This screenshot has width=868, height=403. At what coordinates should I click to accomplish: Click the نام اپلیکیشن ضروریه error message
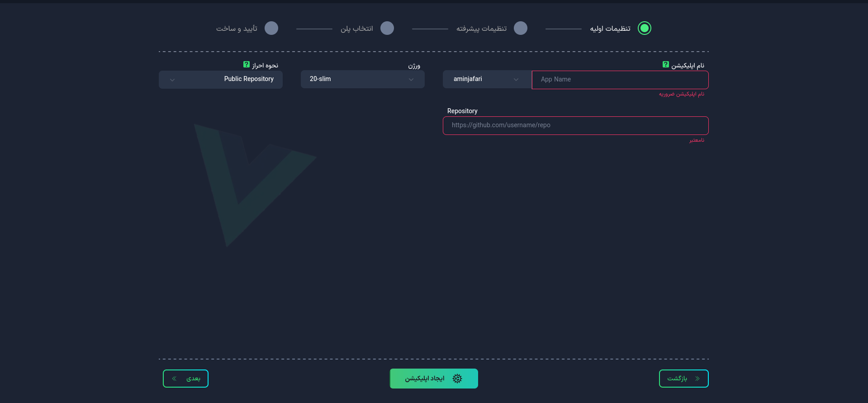(682, 94)
